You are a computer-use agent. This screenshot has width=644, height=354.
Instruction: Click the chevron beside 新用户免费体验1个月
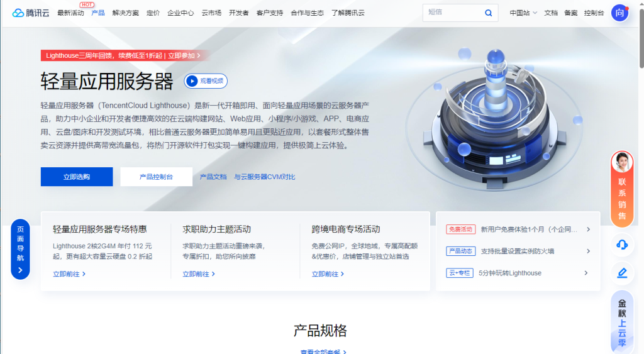point(588,229)
